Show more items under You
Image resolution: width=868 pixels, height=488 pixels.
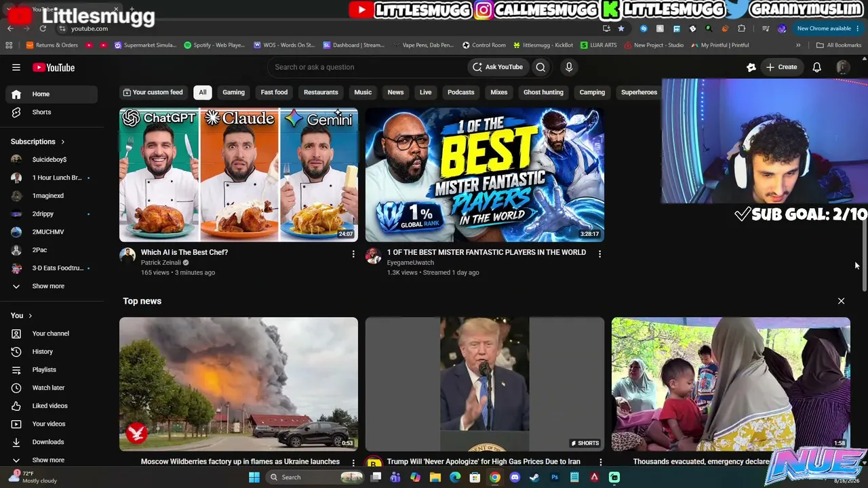49,460
